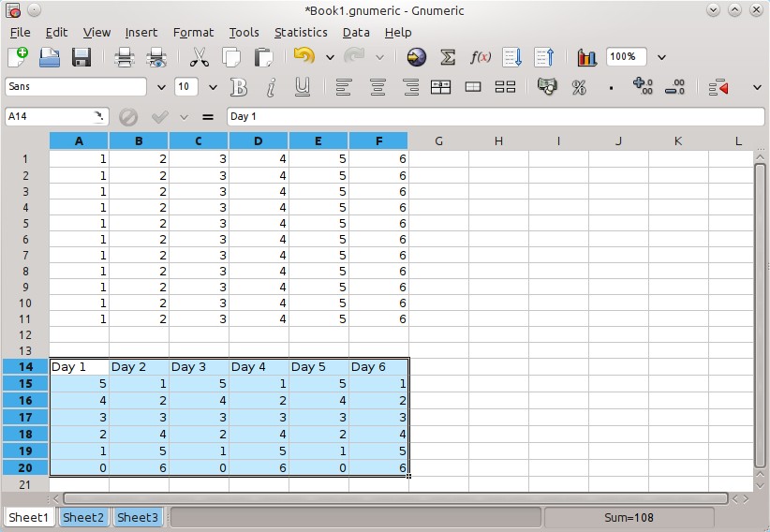
Task: Open the redo history dropdown
Action: point(379,57)
